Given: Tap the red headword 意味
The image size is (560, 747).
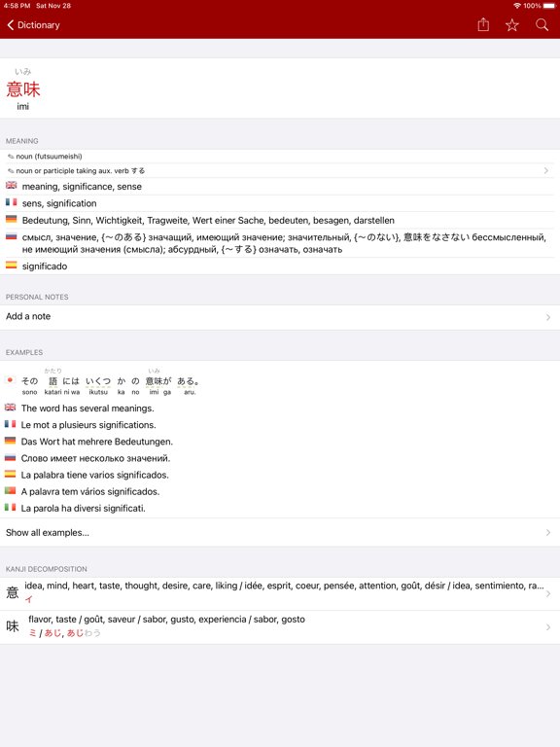Looking at the screenshot, I should pos(23,89).
